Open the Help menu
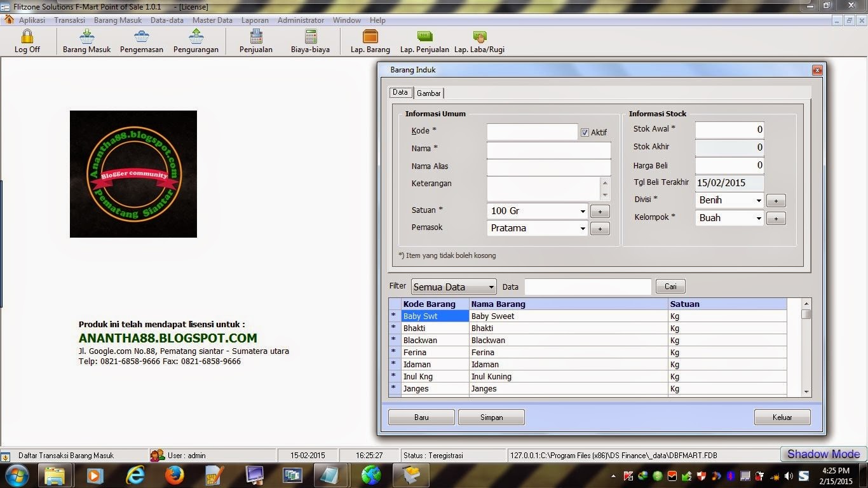This screenshot has width=868, height=488. tap(377, 20)
